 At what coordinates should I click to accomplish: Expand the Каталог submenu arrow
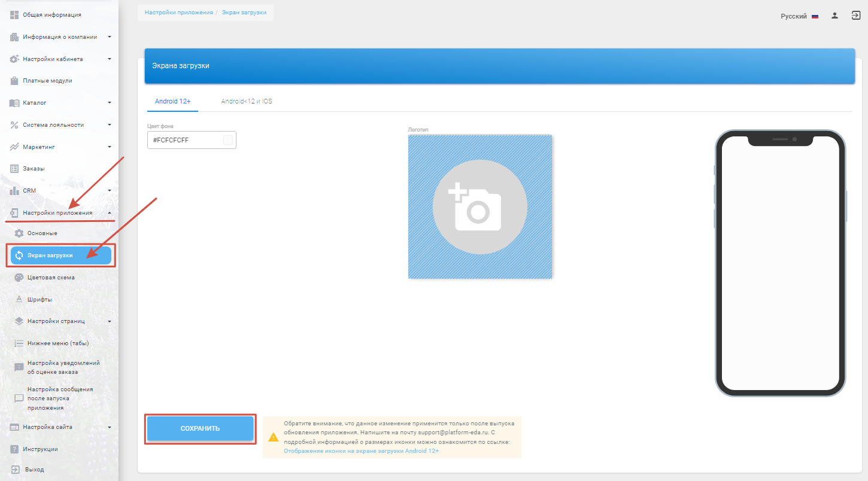click(110, 103)
